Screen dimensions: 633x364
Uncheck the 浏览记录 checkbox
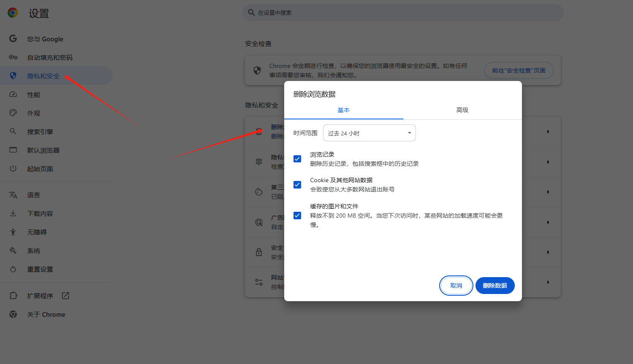[297, 159]
